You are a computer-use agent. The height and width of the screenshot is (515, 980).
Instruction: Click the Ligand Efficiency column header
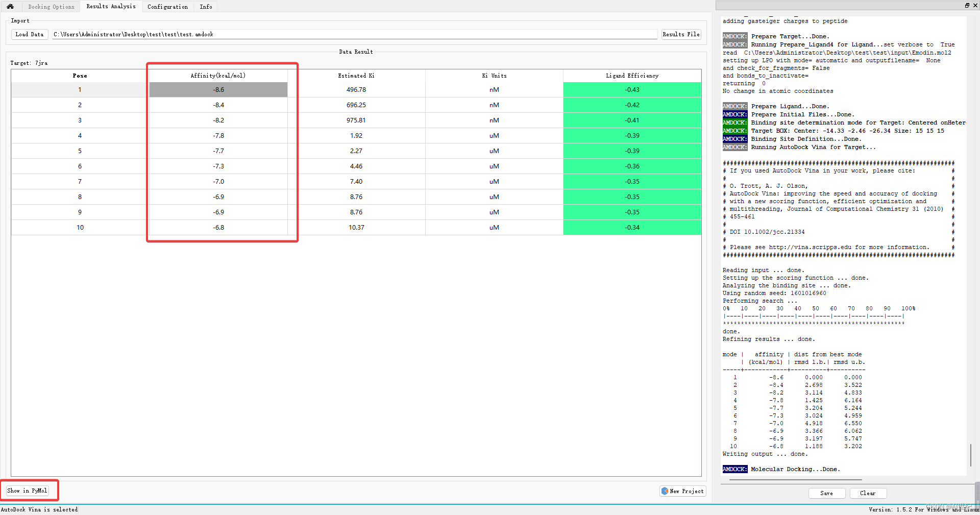click(632, 76)
